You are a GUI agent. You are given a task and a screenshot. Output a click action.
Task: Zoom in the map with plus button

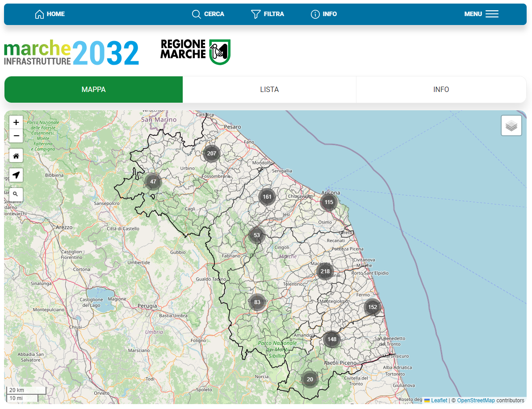(x=16, y=122)
